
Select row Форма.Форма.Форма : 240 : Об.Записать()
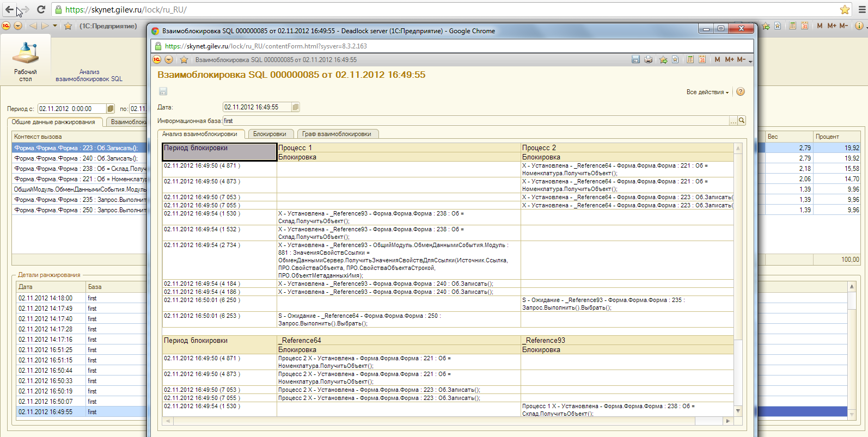pos(80,158)
